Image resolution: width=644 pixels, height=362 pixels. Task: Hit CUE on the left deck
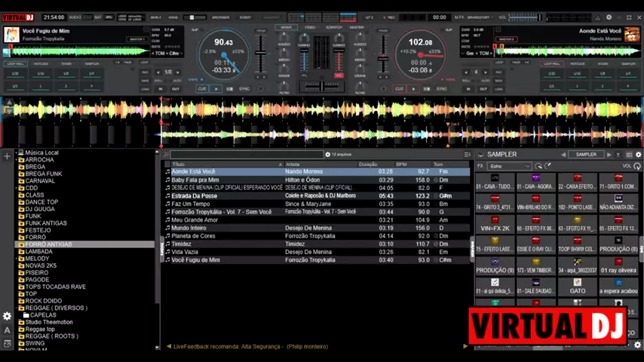coord(202,89)
